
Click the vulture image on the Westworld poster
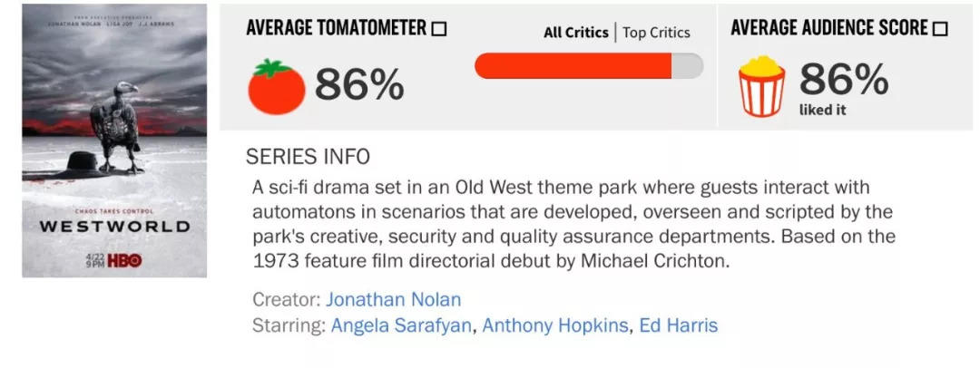pos(116,127)
